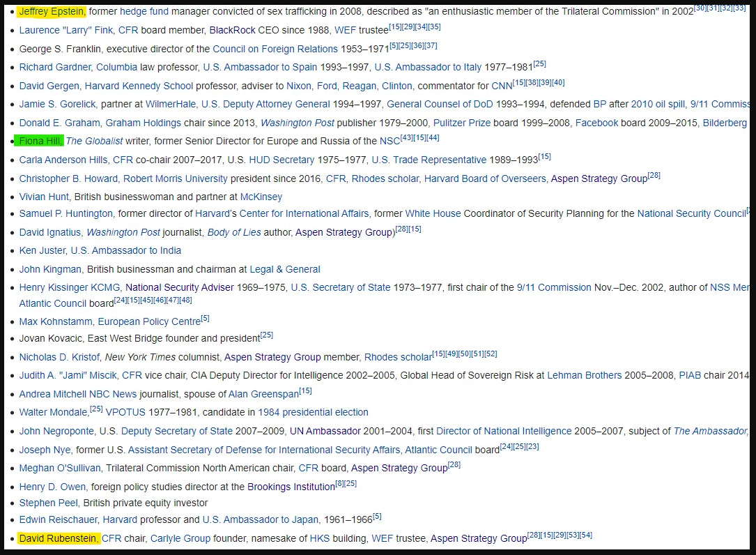Open Ken Juster link
The image size is (756, 555).
click(x=43, y=250)
